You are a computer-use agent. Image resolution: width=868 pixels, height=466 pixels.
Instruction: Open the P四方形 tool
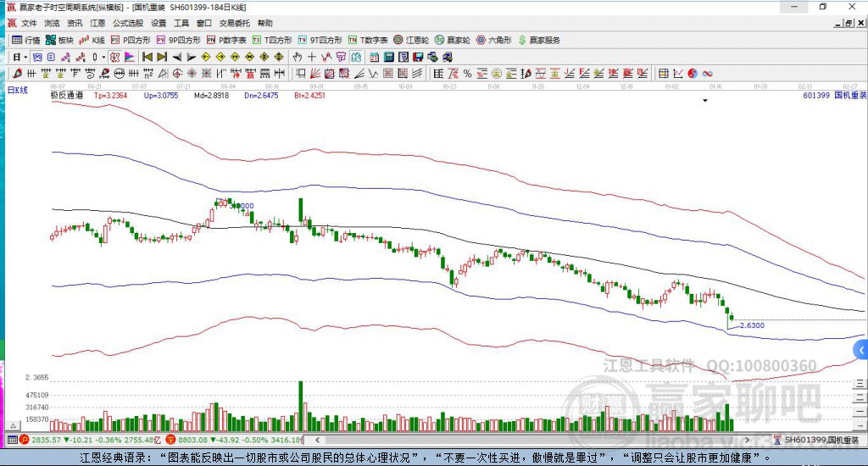[131, 40]
